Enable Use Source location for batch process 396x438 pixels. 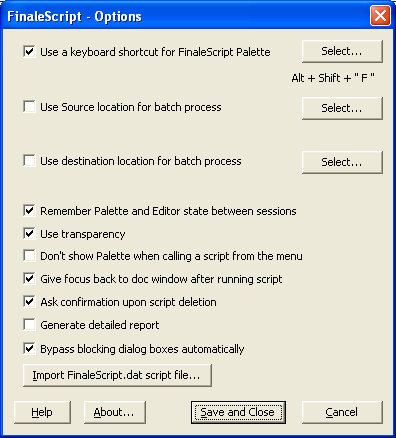pos(29,107)
